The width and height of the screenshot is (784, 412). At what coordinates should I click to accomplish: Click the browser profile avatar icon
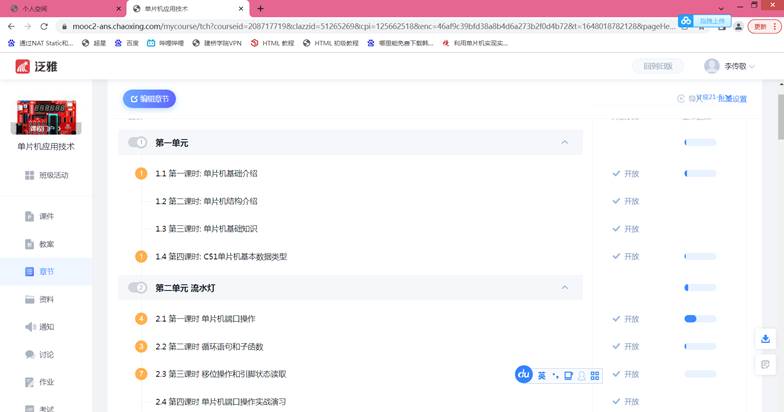coord(738,26)
